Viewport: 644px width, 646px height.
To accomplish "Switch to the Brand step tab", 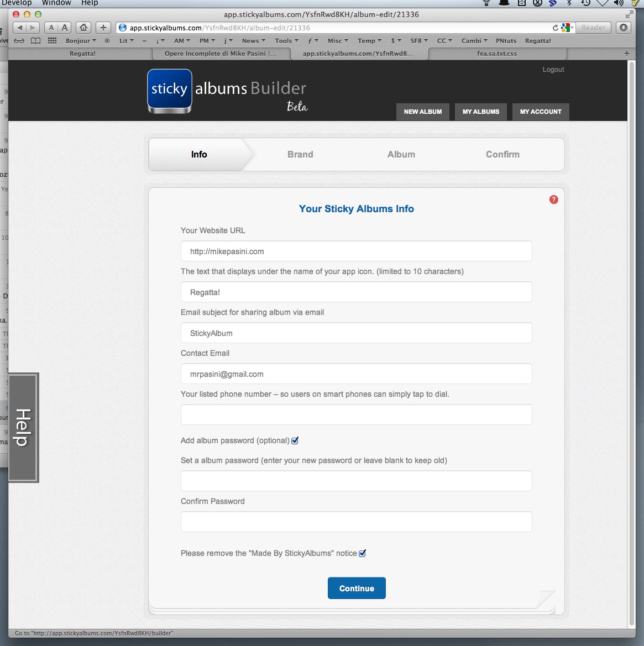I will 300,155.
